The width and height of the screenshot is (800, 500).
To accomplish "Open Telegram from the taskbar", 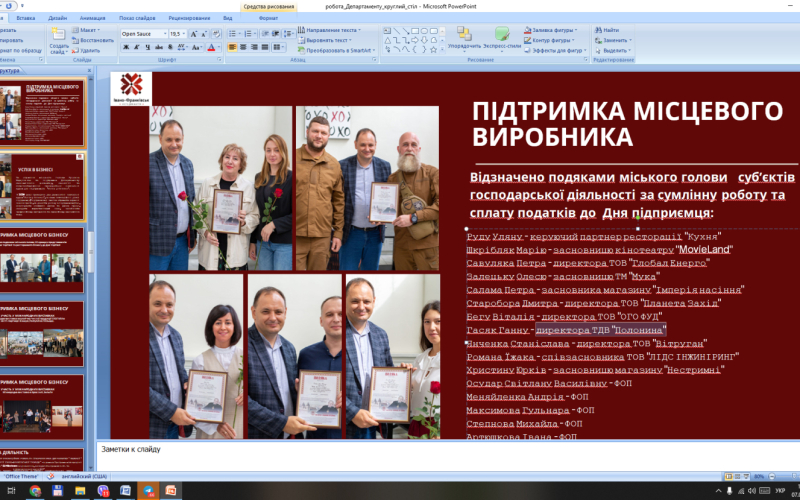I will point(147,491).
